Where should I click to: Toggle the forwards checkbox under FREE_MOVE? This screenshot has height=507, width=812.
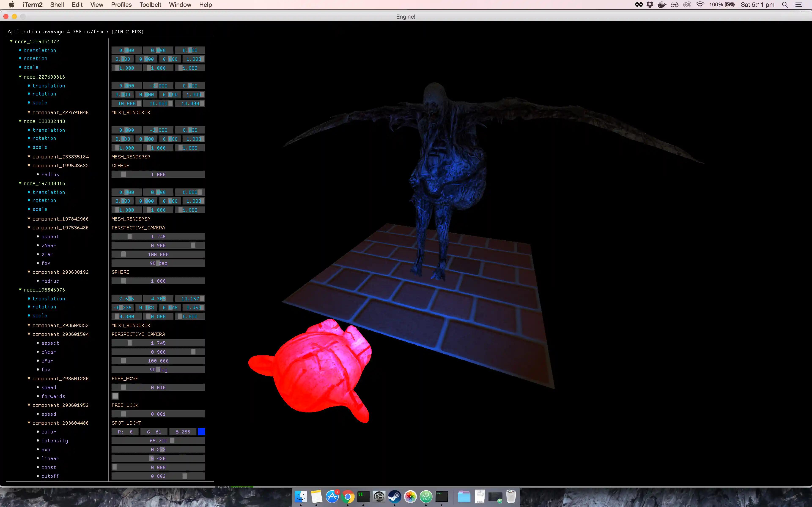tap(115, 396)
